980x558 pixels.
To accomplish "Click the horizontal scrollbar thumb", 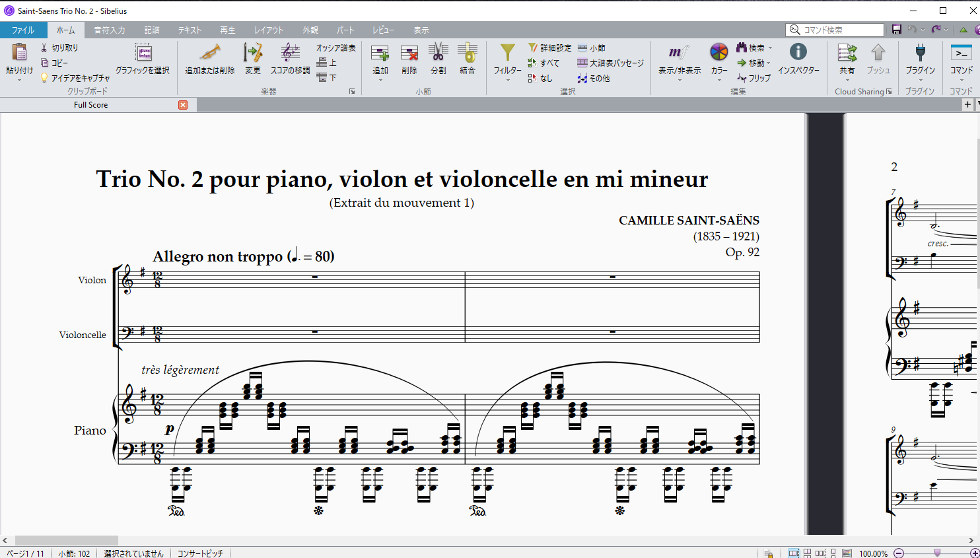I will [66, 540].
